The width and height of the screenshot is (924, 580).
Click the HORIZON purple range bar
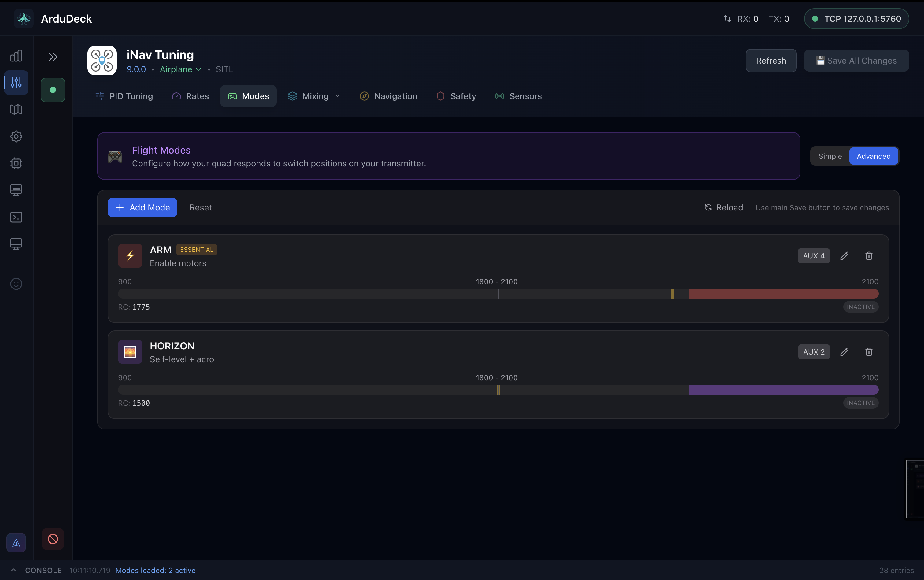[783, 390]
